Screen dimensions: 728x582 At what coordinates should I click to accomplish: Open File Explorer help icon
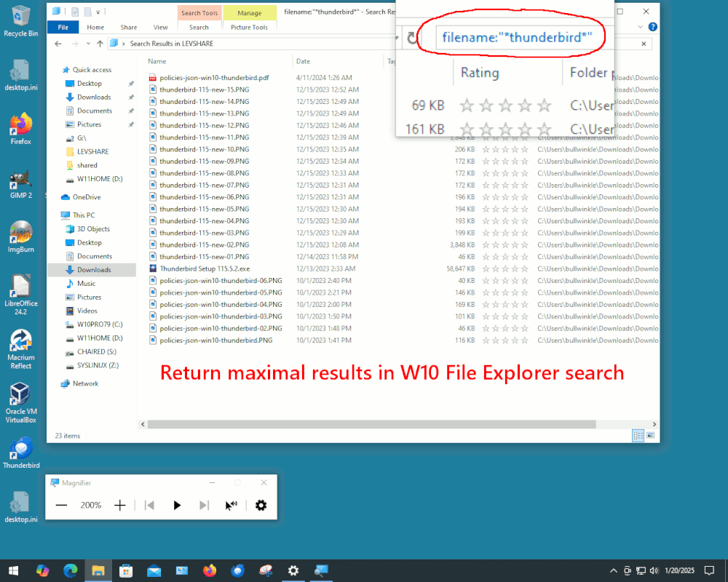coord(652,27)
